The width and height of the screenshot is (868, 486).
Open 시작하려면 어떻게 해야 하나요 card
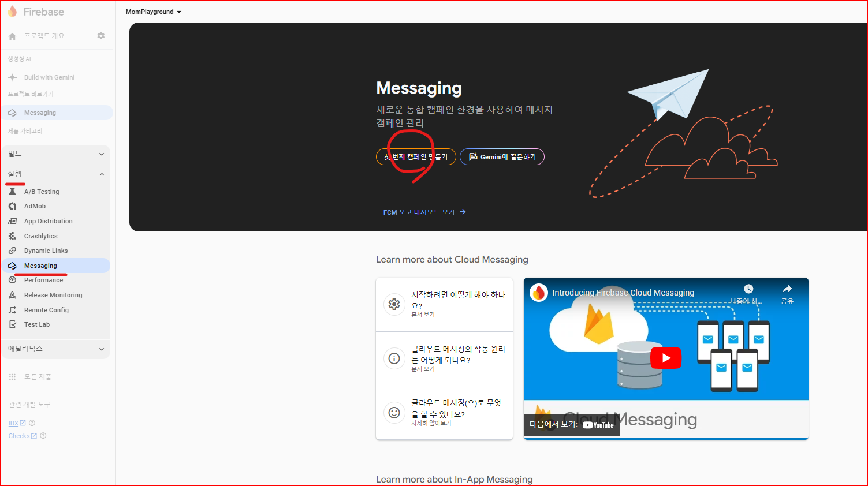point(444,305)
